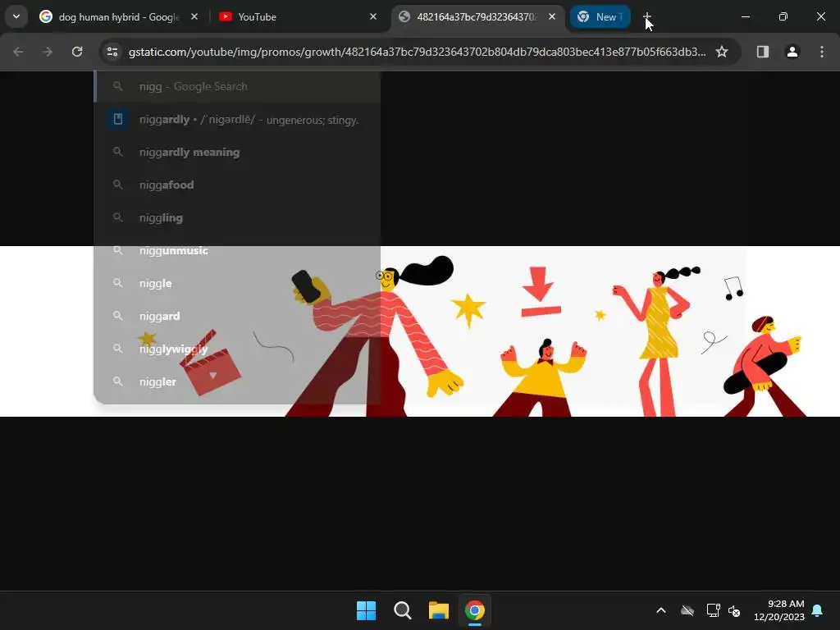Choose the 'niggling' search suggestion
This screenshot has height=630, width=840.
[237, 217]
